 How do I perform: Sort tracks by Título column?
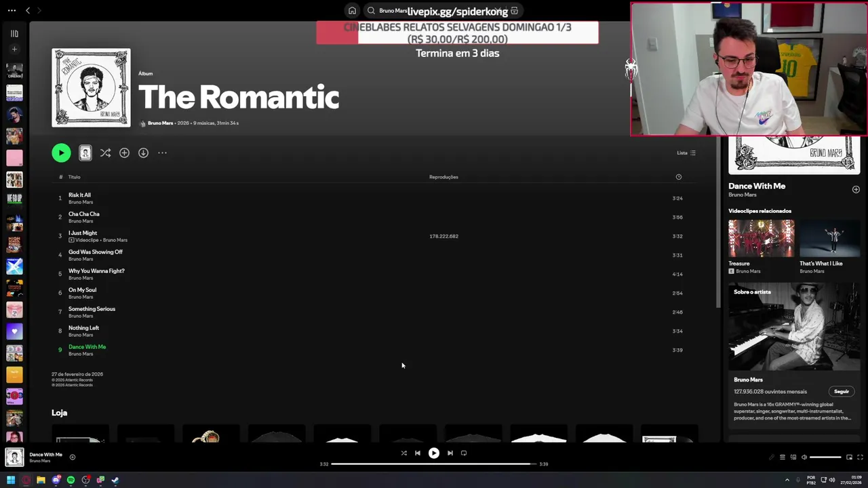point(74,177)
